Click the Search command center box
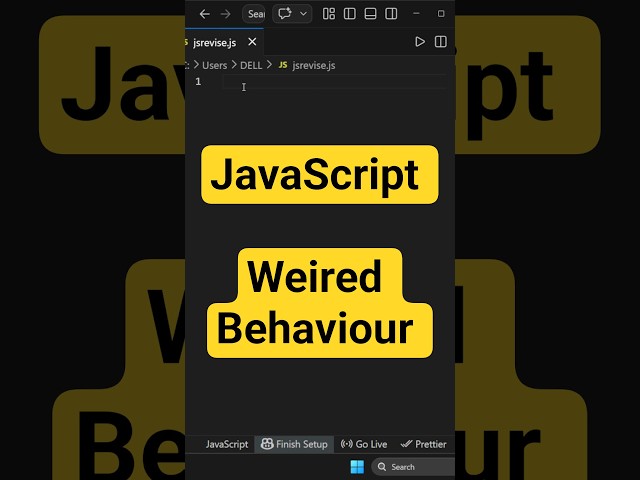Image resolution: width=640 pixels, height=480 pixels. point(254,14)
